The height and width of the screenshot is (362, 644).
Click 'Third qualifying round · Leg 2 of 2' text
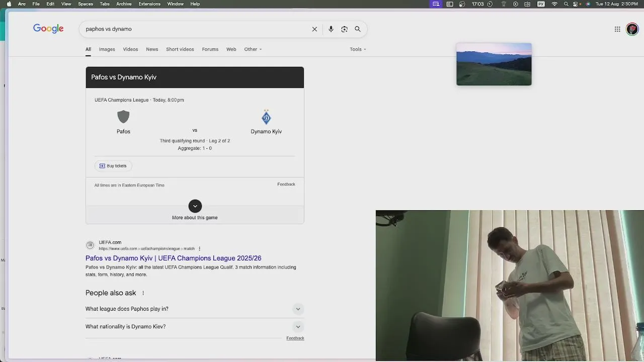point(195,141)
